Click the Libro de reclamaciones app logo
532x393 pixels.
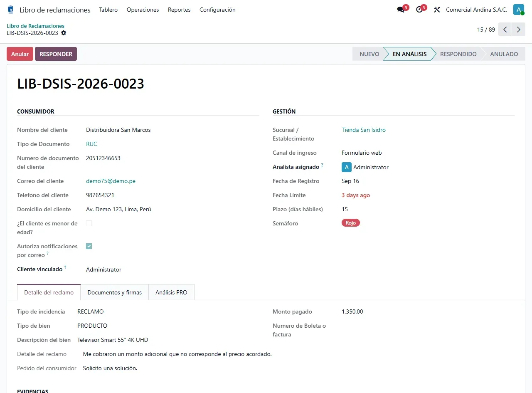[11, 10]
